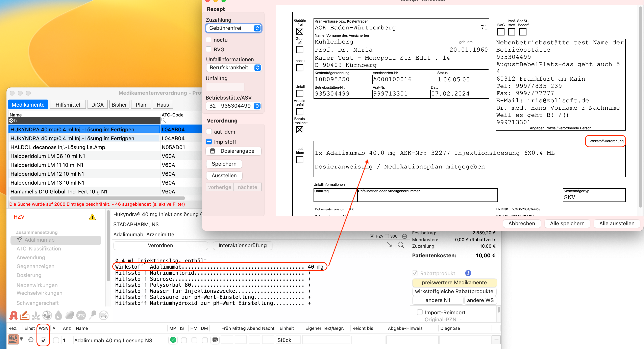
Task: Toggle the OTC filter icon
Action: (x=81, y=315)
